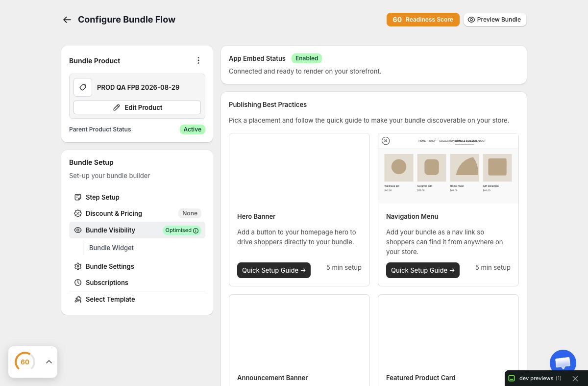588x386 pixels.
Task: Click the product tag icon beside PROD QA FPB
Action: coord(83,87)
